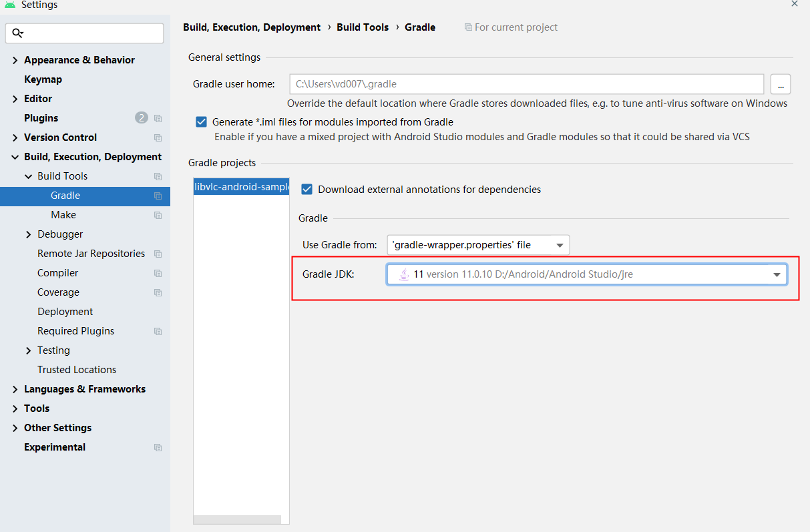Click the search magnifier icon

click(18, 33)
